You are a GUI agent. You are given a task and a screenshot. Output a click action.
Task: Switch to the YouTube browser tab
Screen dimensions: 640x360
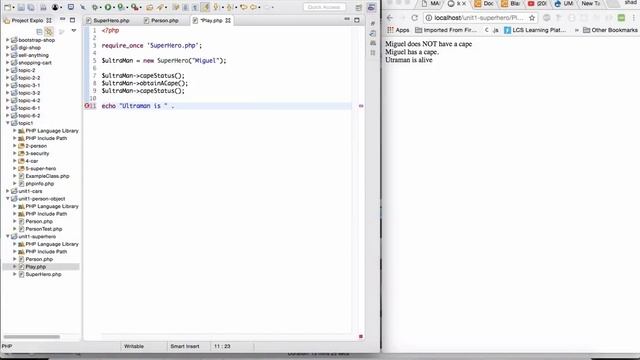click(x=537, y=4)
